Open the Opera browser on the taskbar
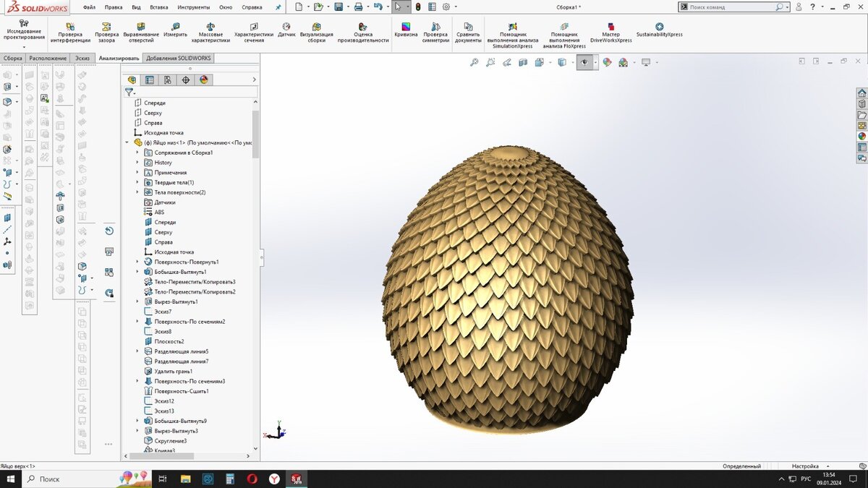Viewport: 868px width, 488px height. (252, 479)
